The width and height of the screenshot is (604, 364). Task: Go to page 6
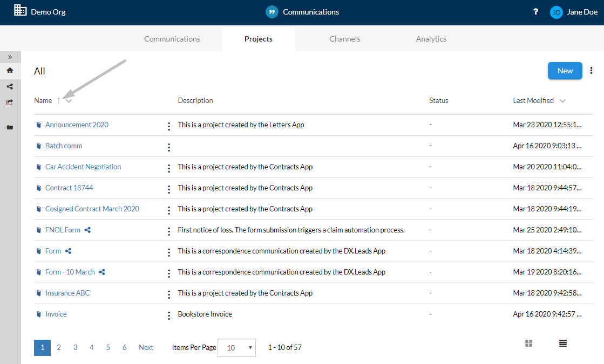tap(125, 347)
